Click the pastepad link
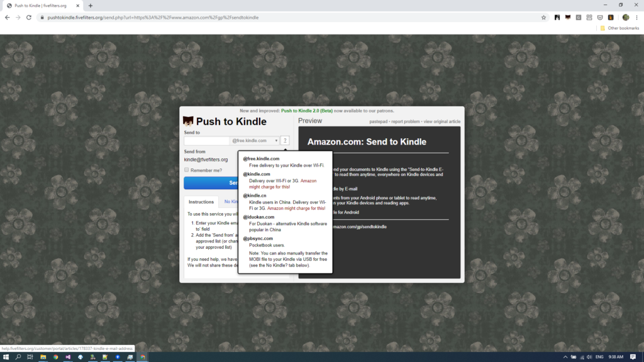The width and height of the screenshot is (644, 362). pyautogui.click(x=378, y=121)
